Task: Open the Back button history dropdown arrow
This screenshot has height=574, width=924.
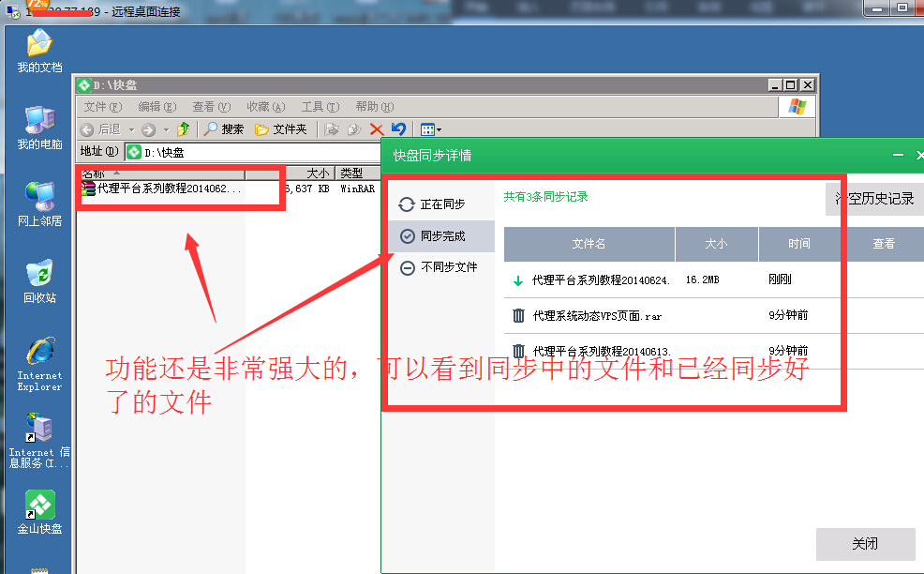Action: [131, 129]
